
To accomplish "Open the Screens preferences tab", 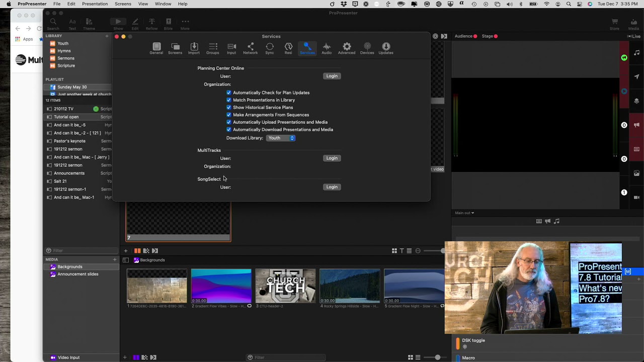I will coord(175,48).
